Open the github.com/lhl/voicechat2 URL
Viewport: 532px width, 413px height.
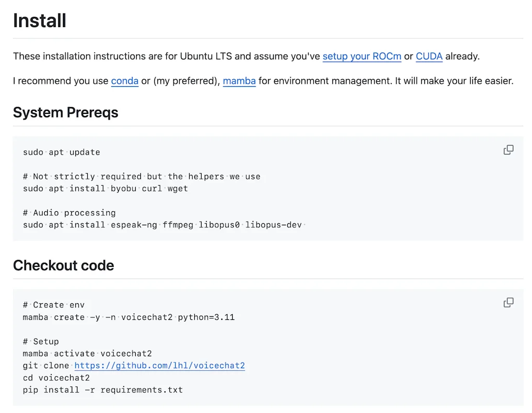[159, 366]
